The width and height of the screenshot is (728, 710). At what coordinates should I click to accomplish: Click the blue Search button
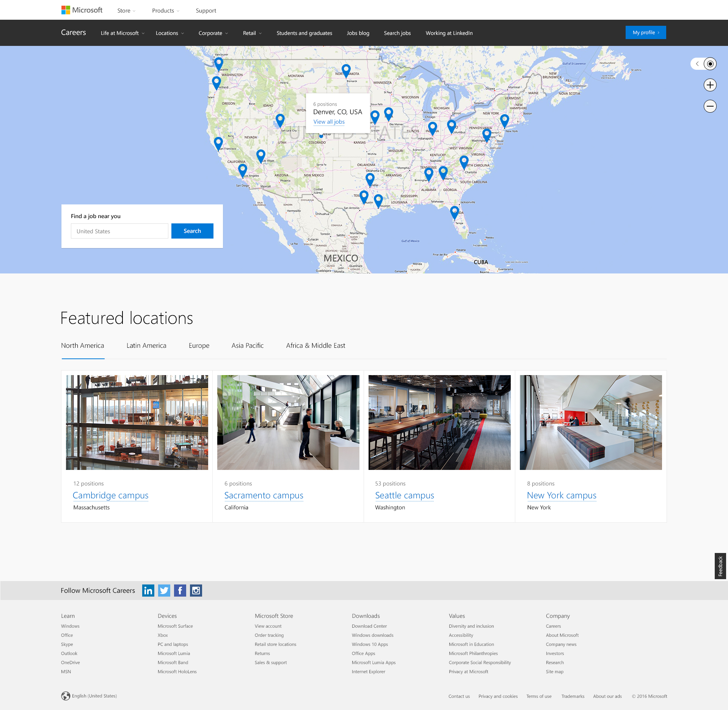tap(192, 231)
